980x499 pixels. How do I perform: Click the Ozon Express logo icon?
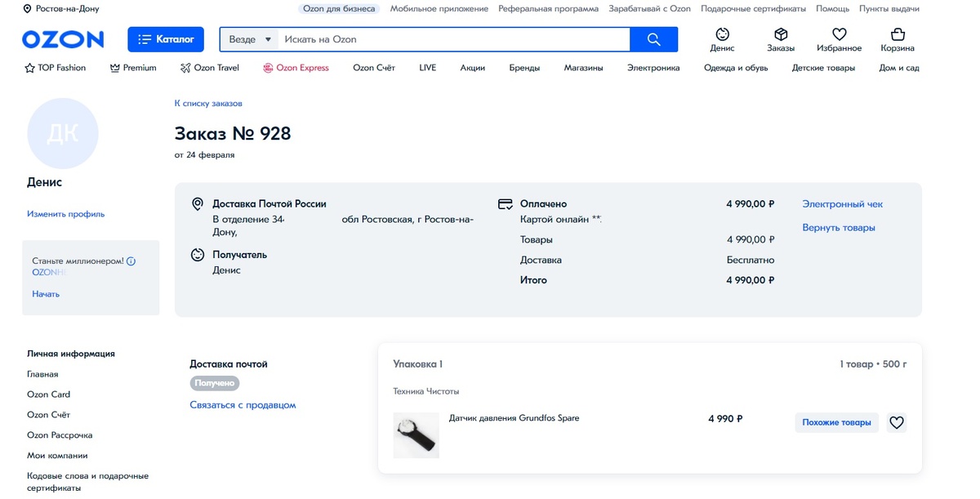268,68
